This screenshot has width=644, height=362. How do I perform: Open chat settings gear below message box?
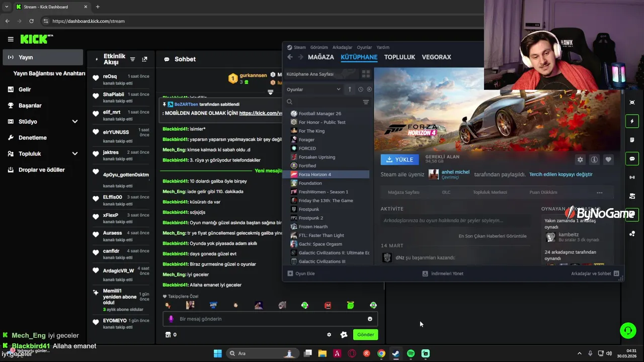pyautogui.click(x=329, y=335)
